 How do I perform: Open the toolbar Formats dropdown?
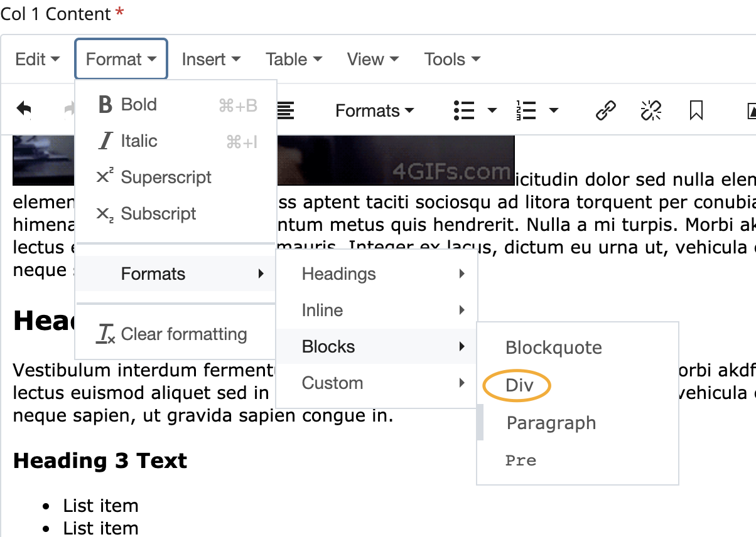point(375,111)
